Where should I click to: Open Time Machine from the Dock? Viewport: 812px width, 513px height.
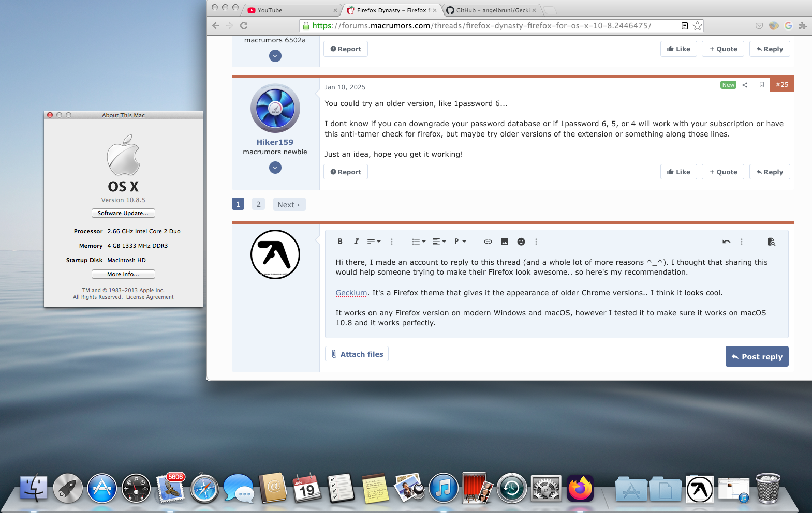pyautogui.click(x=512, y=488)
